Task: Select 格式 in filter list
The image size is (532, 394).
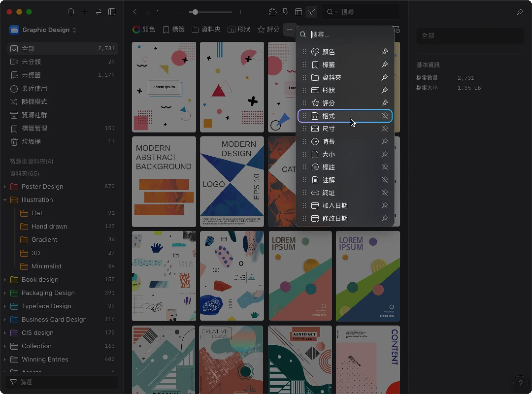Action: point(345,116)
